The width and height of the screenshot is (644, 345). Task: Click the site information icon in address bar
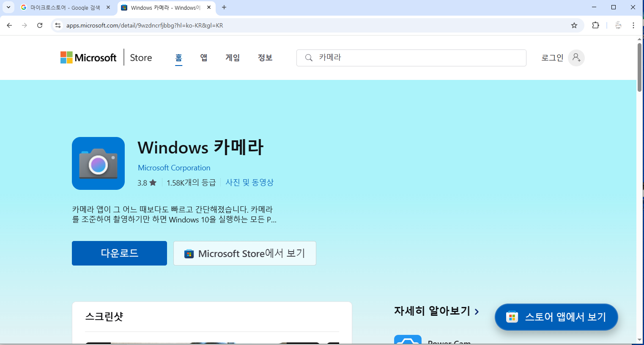point(58,25)
